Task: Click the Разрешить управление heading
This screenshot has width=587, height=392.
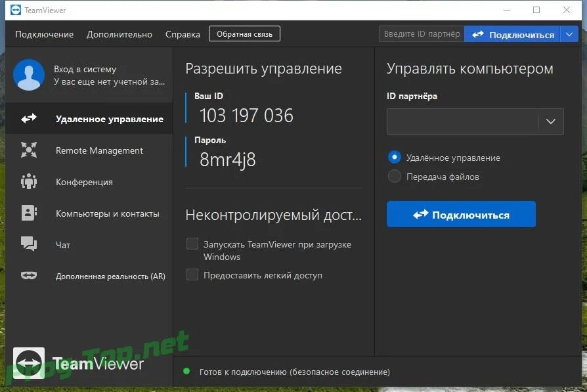Action: click(x=263, y=68)
